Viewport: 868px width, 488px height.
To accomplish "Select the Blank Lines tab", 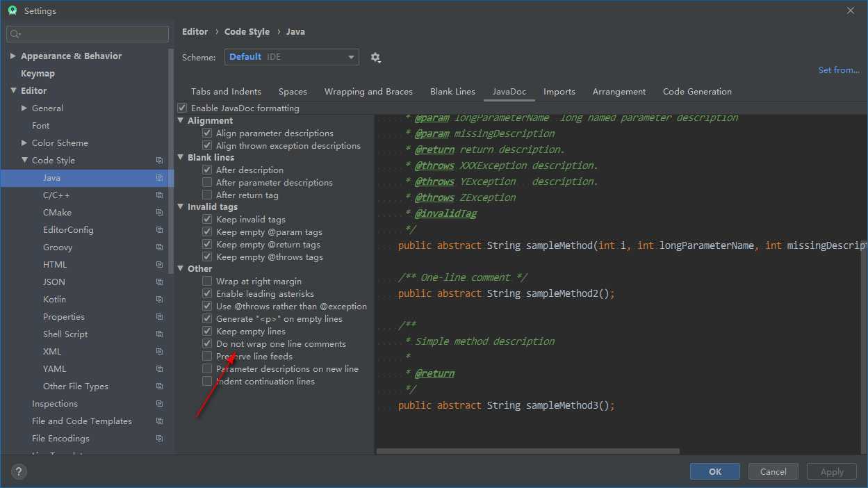I will (x=452, y=92).
